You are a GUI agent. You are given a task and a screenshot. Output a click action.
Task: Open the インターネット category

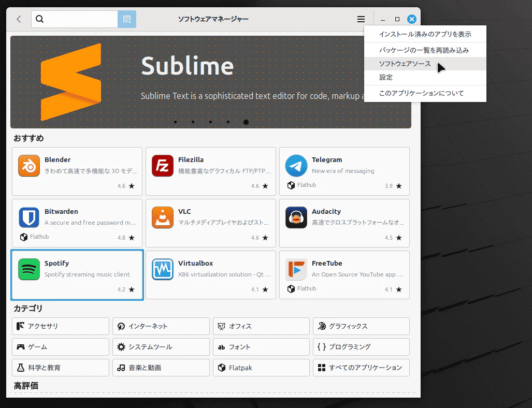tap(161, 326)
